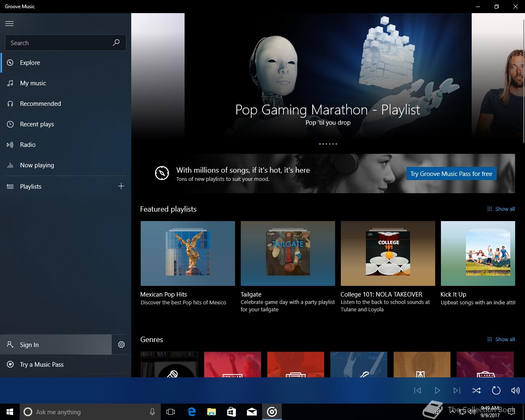Screen dimensions: 525x420
Task: Show all Genres
Action: click(501, 340)
